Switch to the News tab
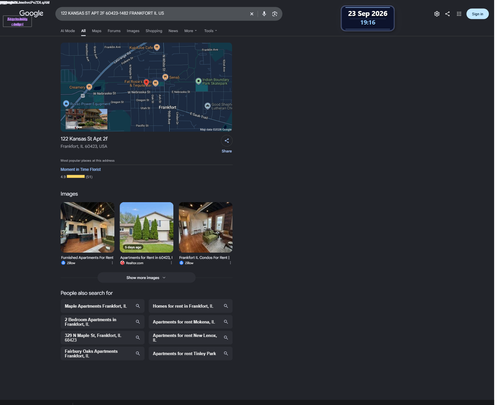The width and height of the screenshot is (500, 405). [x=173, y=31]
